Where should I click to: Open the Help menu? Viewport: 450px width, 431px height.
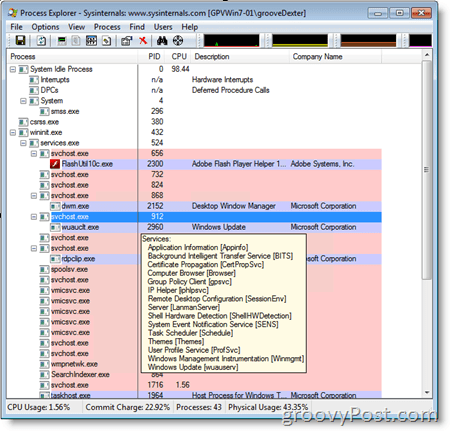[190, 27]
